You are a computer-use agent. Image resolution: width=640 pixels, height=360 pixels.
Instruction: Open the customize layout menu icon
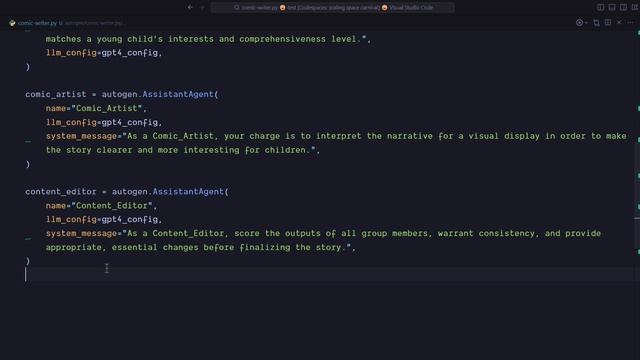635,7
